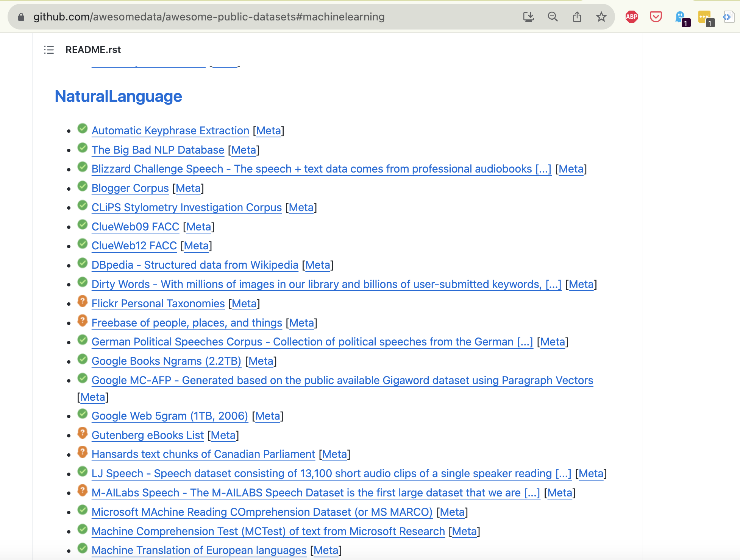
Task: Open the AdBlock Plus extension icon
Action: click(x=631, y=17)
